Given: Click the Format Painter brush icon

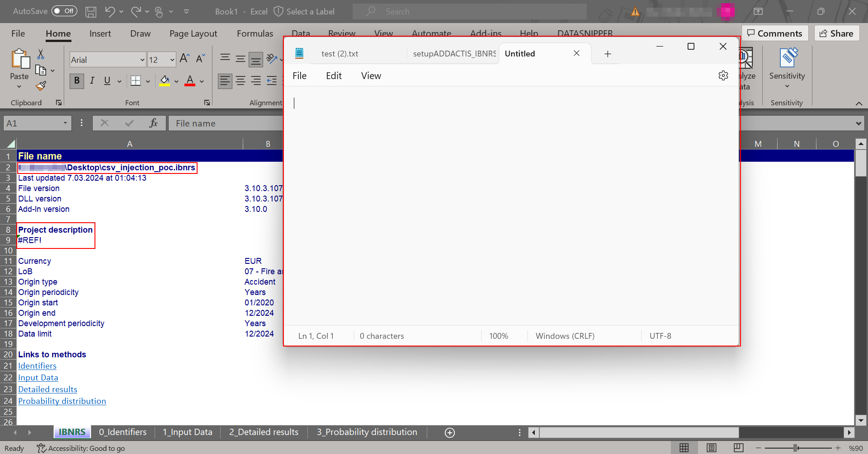Looking at the screenshot, I should click(x=41, y=85).
